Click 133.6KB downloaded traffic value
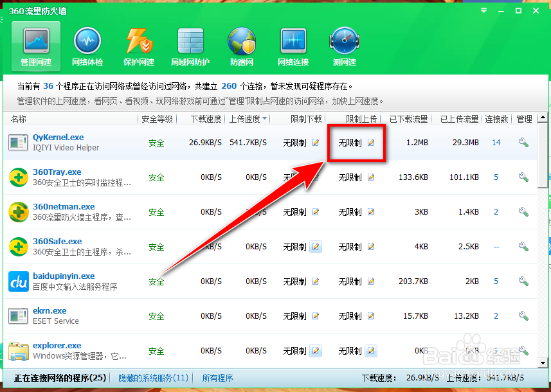The image size is (551, 392). (x=413, y=177)
